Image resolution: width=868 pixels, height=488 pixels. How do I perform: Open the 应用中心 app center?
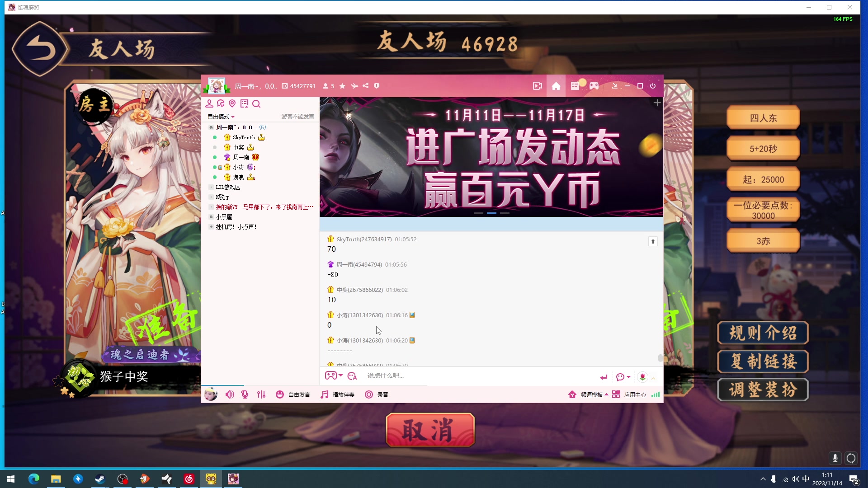[x=629, y=394]
